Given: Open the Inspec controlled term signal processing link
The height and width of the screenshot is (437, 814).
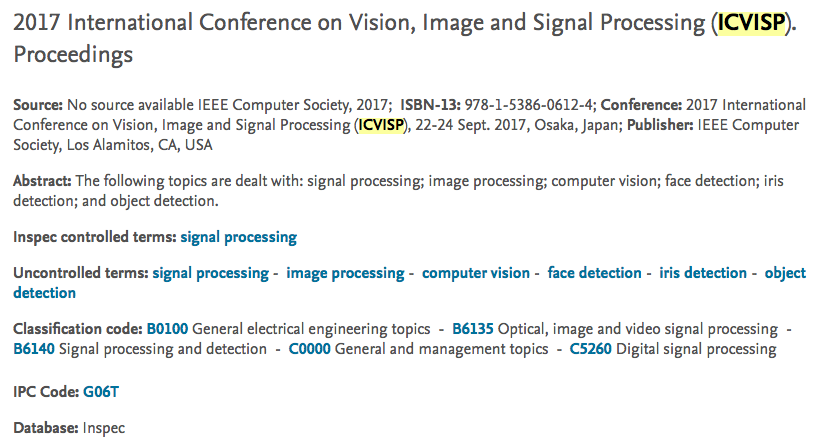Looking at the screenshot, I should pos(238,237).
